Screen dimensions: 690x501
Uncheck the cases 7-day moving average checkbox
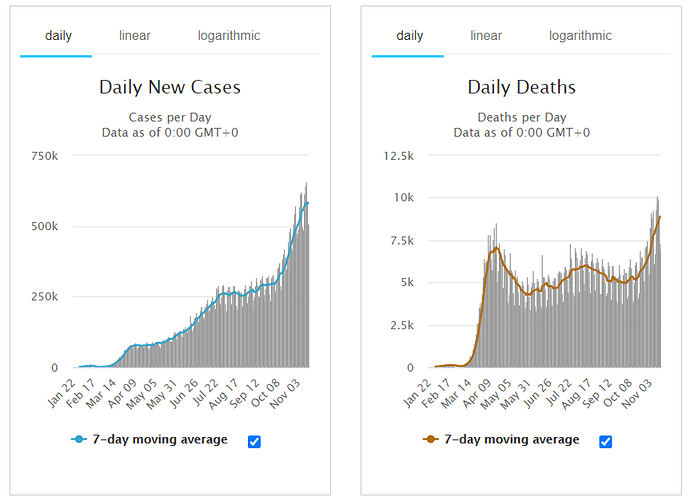pyautogui.click(x=254, y=441)
